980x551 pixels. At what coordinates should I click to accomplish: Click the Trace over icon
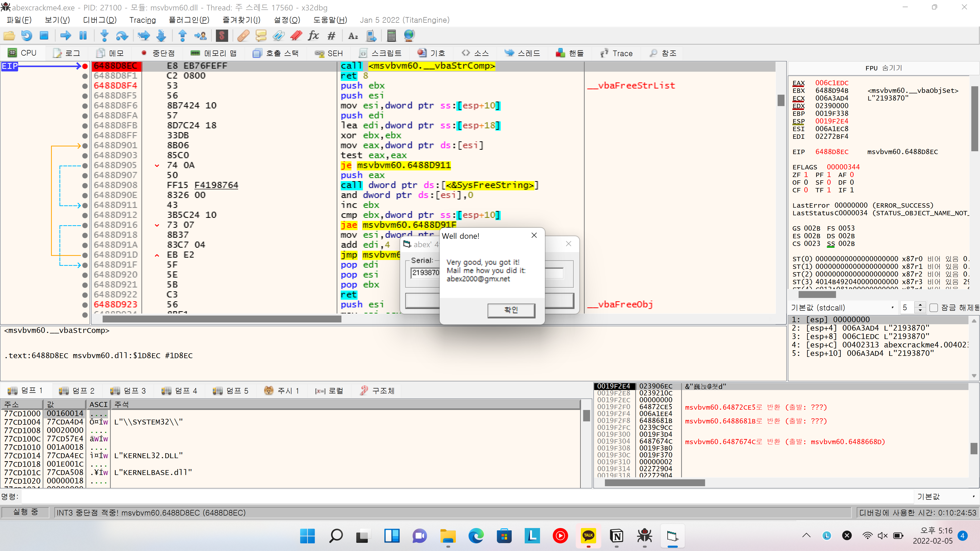click(161, 36)
